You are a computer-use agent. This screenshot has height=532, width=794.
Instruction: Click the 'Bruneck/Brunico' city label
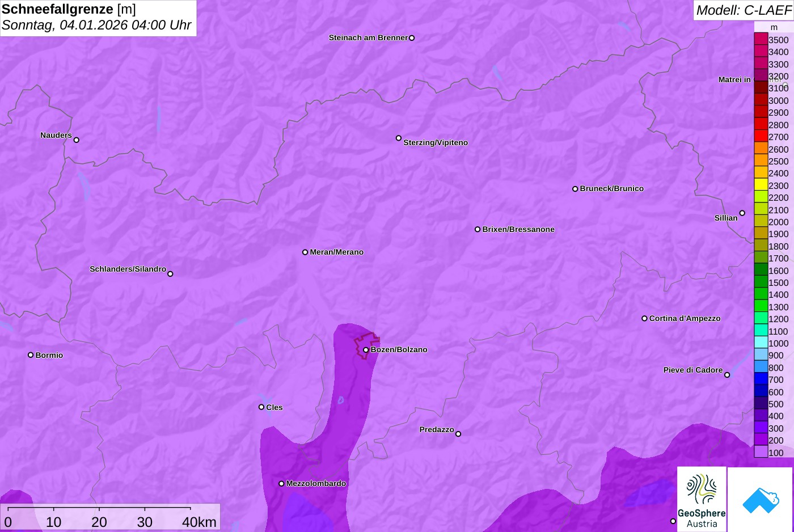[612, 189]
